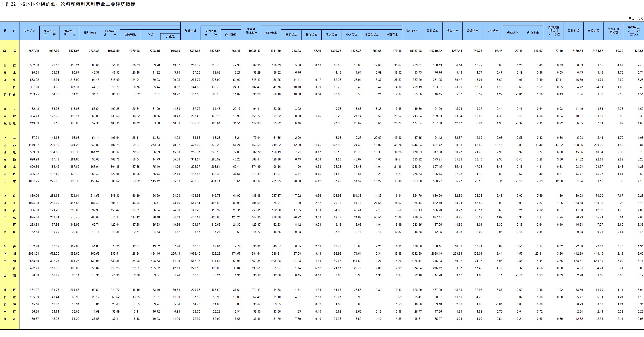Viewport: 644px width, 337px height.
Task: Click the 所有者权益合计 header cell
Action: click(251, 31)
